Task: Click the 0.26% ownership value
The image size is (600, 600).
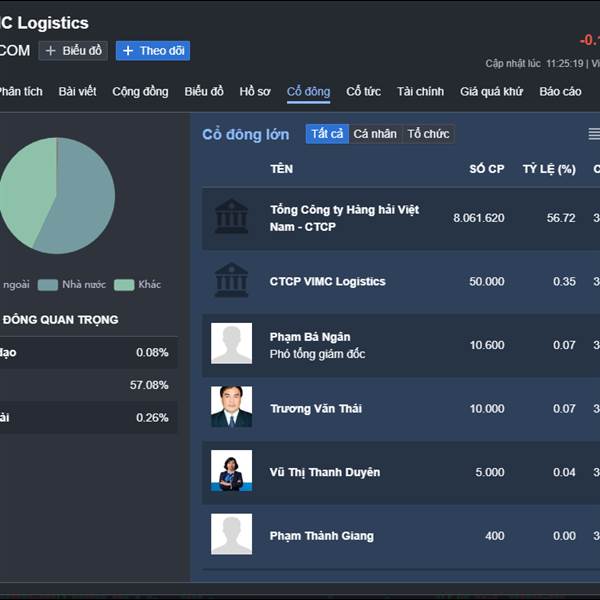Action: [x=152, y=417]
